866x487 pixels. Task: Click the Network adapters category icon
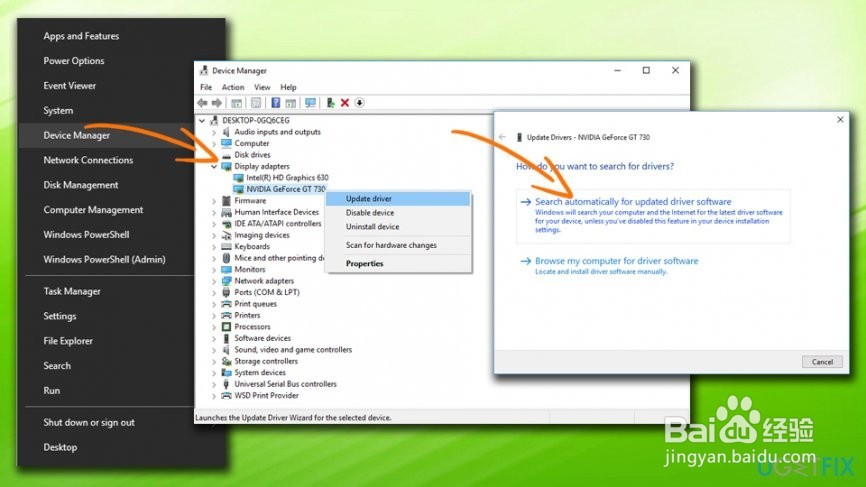click(x=226, y=280)
